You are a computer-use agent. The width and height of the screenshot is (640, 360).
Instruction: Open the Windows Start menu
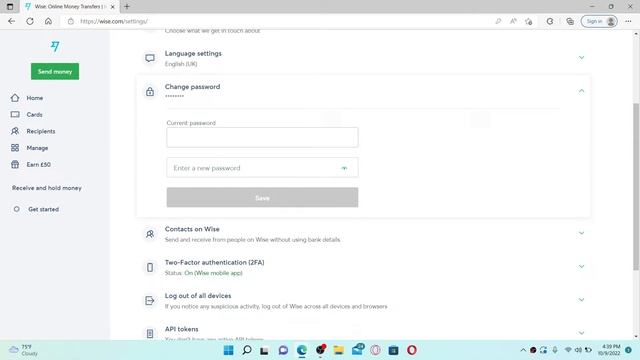229,350
